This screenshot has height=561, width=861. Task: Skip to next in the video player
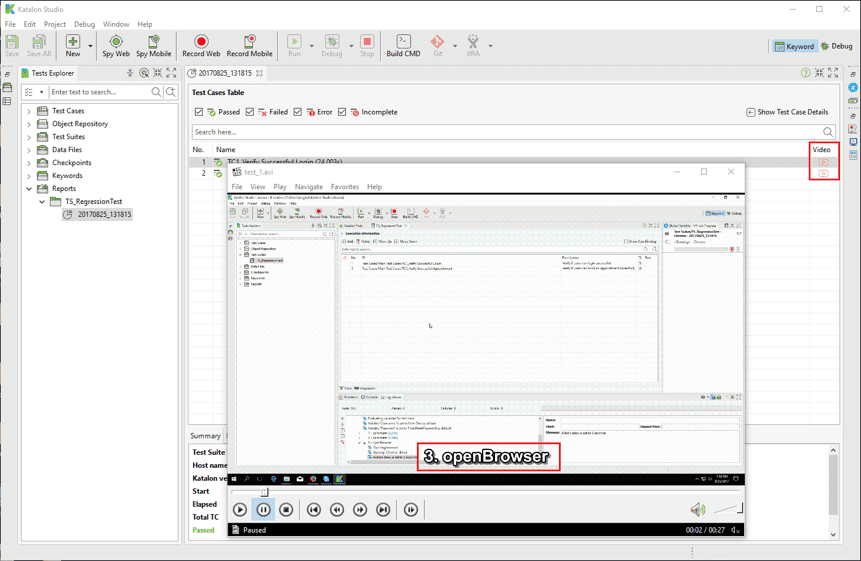pyautogui.click(x=383, y=509)
